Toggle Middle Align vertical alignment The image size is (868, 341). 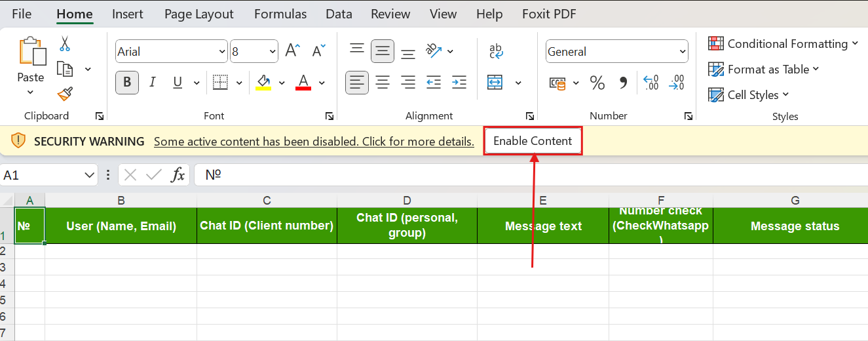[x=383, y=51]
